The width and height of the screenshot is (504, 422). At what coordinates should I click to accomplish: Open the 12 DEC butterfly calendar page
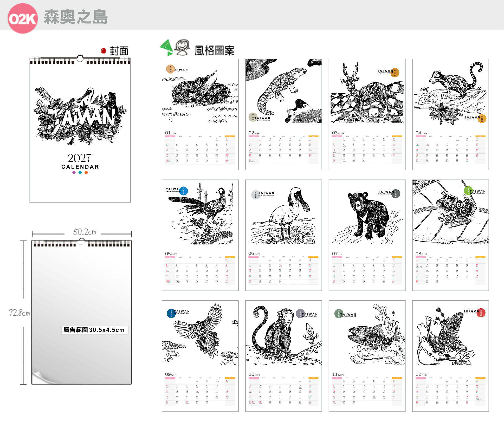(451, 356)
